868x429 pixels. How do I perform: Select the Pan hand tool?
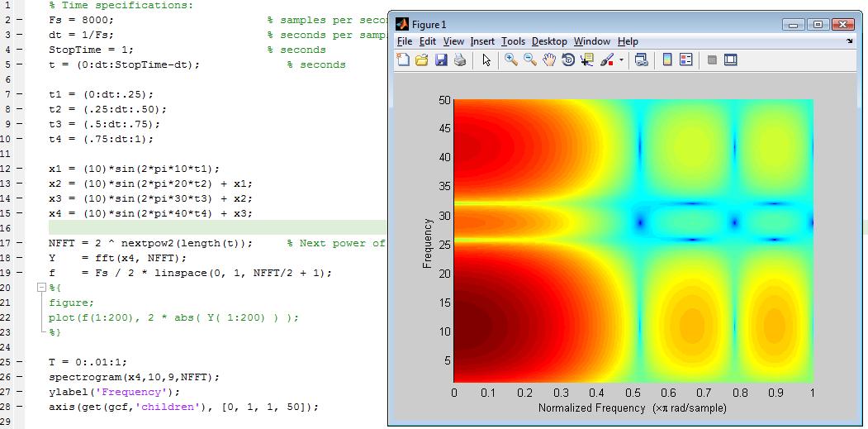tap(548, 60)
